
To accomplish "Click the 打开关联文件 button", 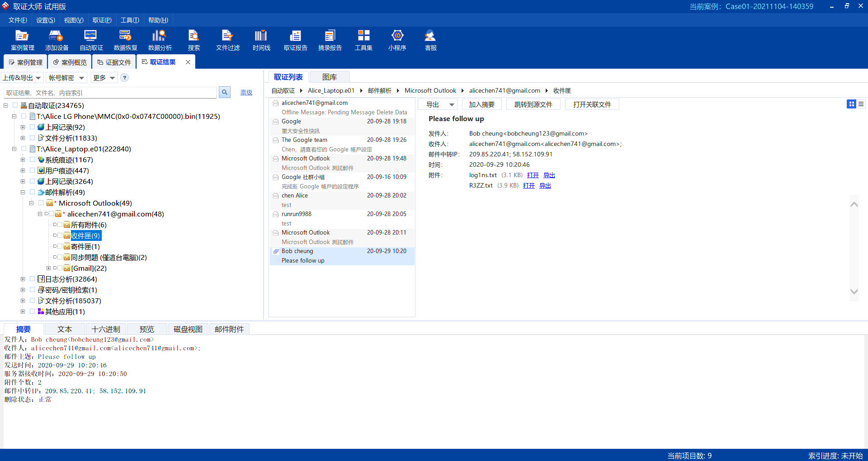I will [x=592, y=104].
